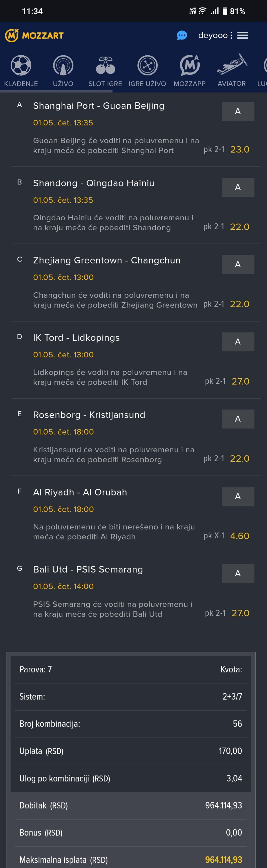Tap the Sistem 2+3/7 row
Image resolution: width=267 pixels, height=868 pixels.
point(131,697)
